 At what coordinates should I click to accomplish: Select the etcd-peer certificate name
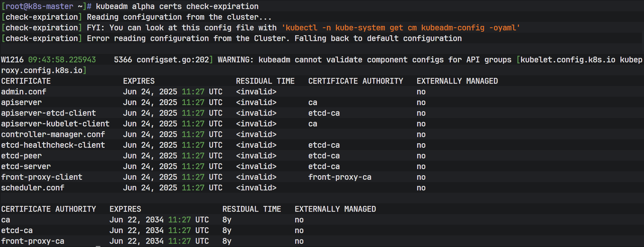pos(21,156)
